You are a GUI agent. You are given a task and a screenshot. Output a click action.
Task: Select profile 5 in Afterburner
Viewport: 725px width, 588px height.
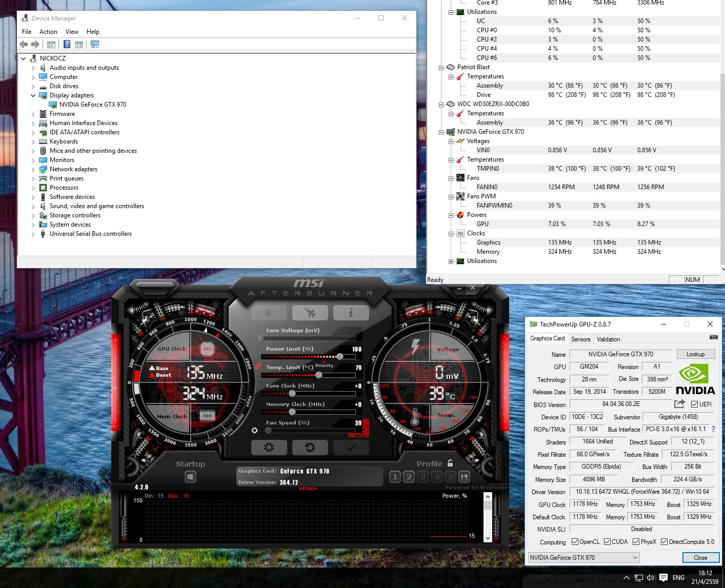450,477
